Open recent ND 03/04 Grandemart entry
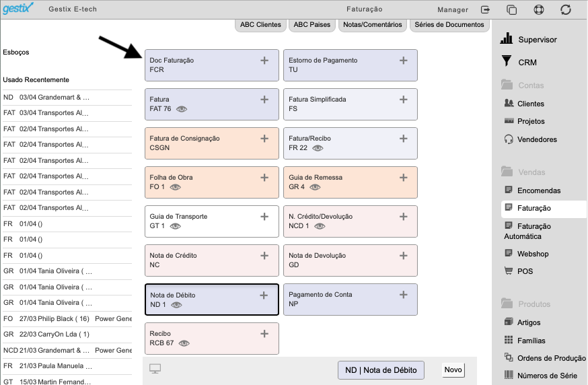 click(67, 97)
